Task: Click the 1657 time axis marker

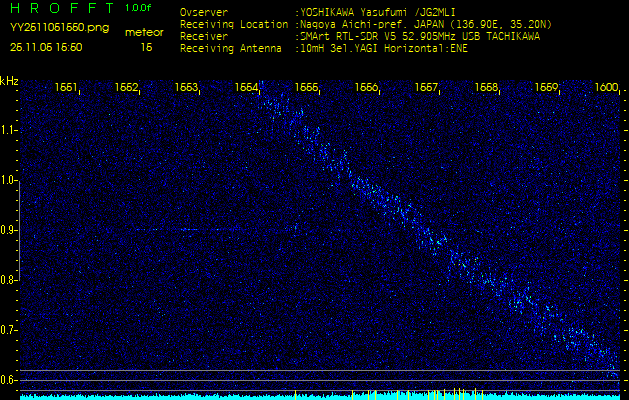Action: point(427,88)
